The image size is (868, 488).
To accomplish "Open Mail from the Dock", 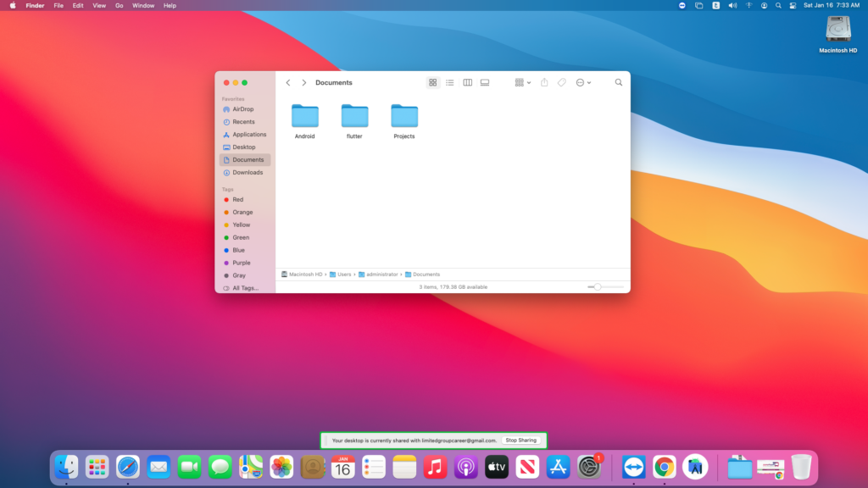I will (x=159, y=468).
